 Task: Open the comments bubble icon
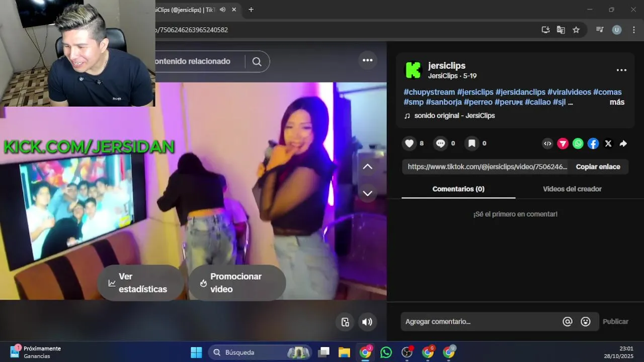441,143
